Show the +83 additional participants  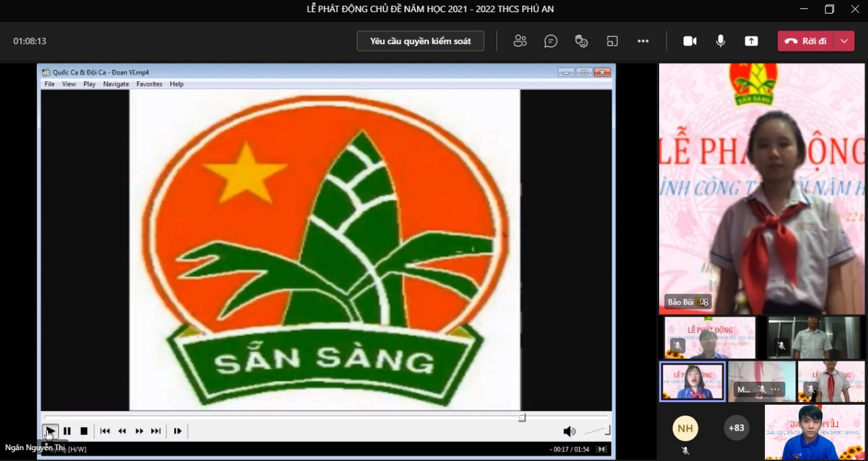[x=736, y=428]
